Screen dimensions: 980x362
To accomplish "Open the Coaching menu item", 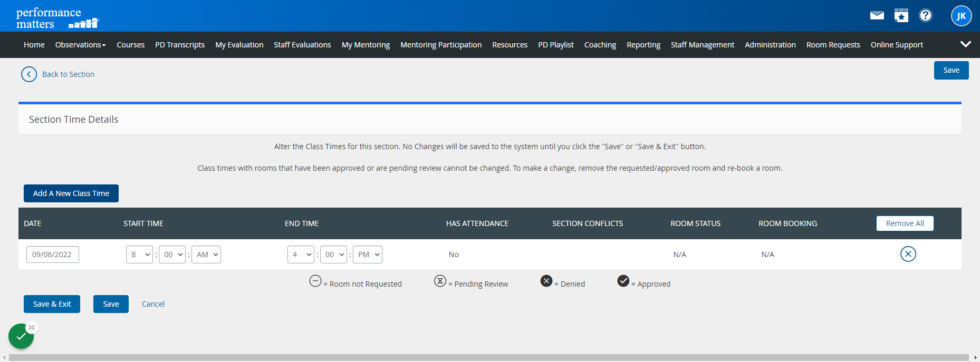I will click(x=600, y=45).
